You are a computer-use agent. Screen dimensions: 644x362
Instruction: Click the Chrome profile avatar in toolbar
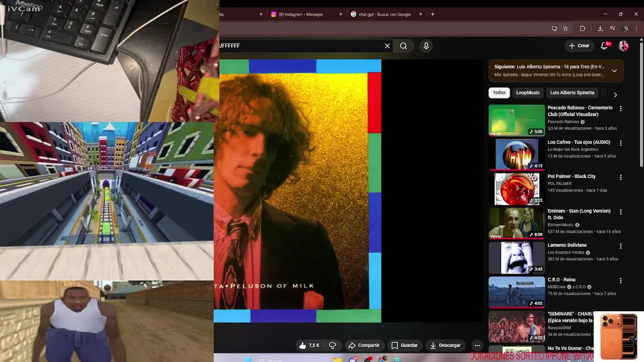point(625,29)
